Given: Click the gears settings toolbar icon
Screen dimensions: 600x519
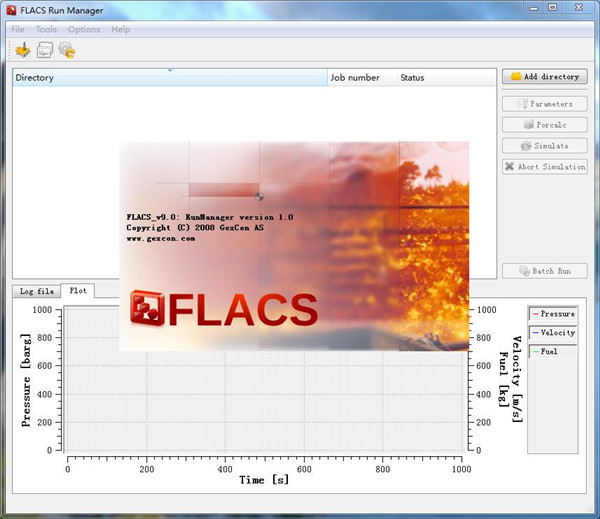Looking at the screenshot, I should pyautogui.click(x=67, y=50).
